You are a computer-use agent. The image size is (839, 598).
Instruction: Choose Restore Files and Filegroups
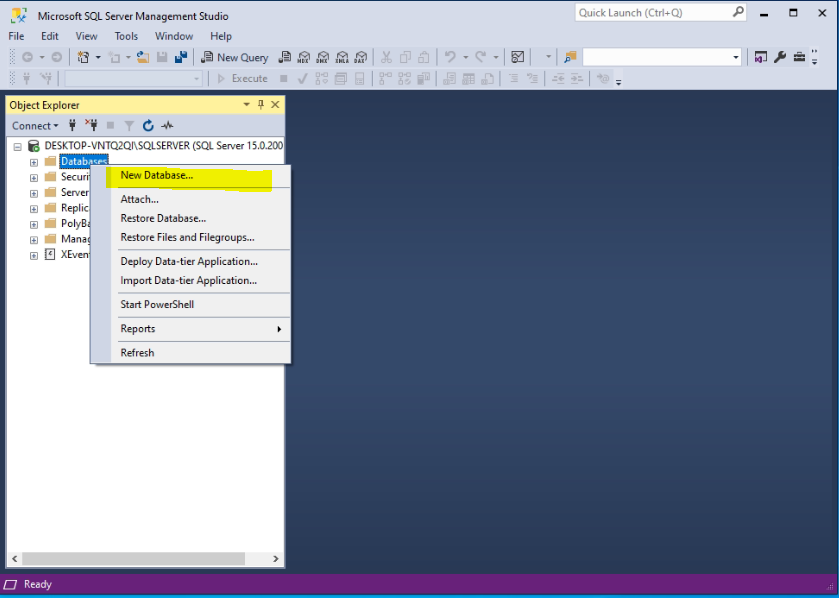coord(190,237)
